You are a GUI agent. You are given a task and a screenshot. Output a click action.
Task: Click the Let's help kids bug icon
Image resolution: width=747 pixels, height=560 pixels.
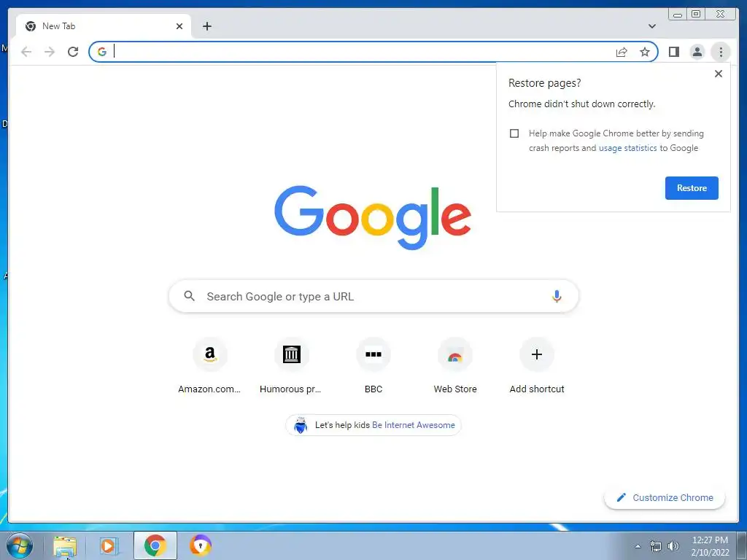pos(301,425)
